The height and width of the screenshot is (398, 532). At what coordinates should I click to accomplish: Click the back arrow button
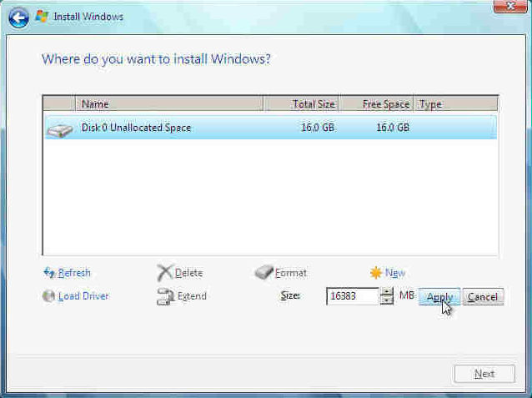tap(18, 16)
